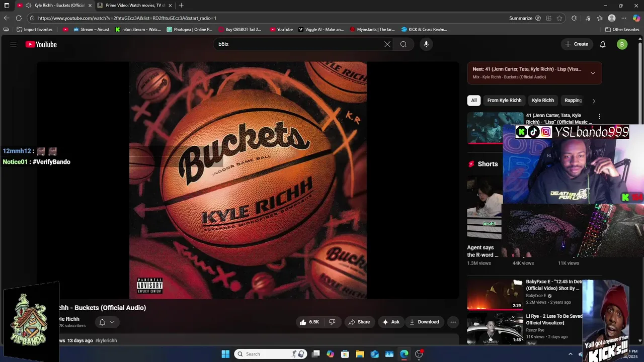Viewport: 644px width, 362px height.
Task: Open options for the Lisp video
Action: point(599,116)
